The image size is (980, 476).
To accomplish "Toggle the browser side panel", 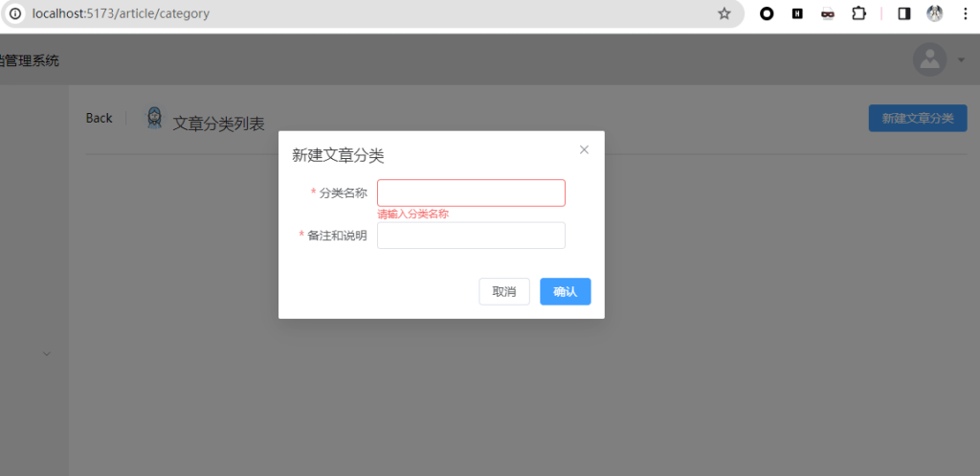I will [903, 14].
